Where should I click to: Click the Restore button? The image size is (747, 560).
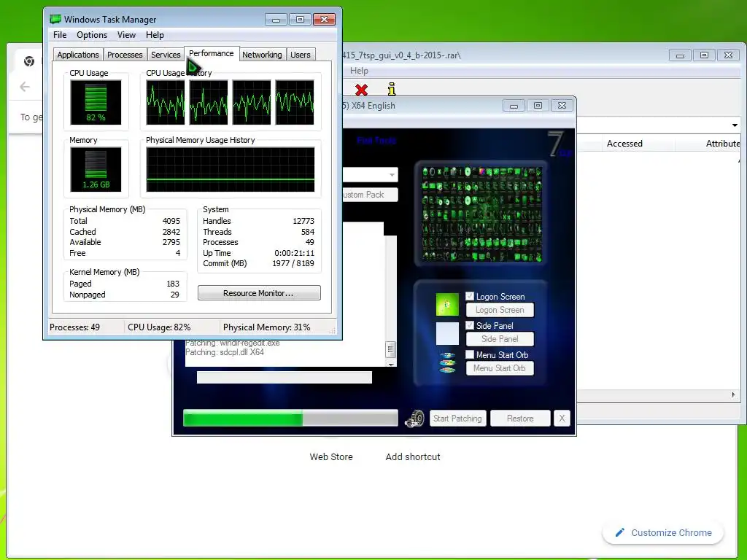(520, 418)
